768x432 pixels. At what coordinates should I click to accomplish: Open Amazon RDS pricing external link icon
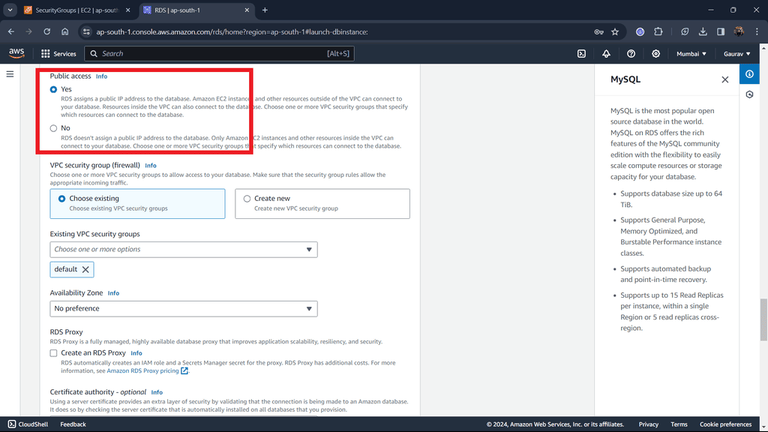coord(184,371)
